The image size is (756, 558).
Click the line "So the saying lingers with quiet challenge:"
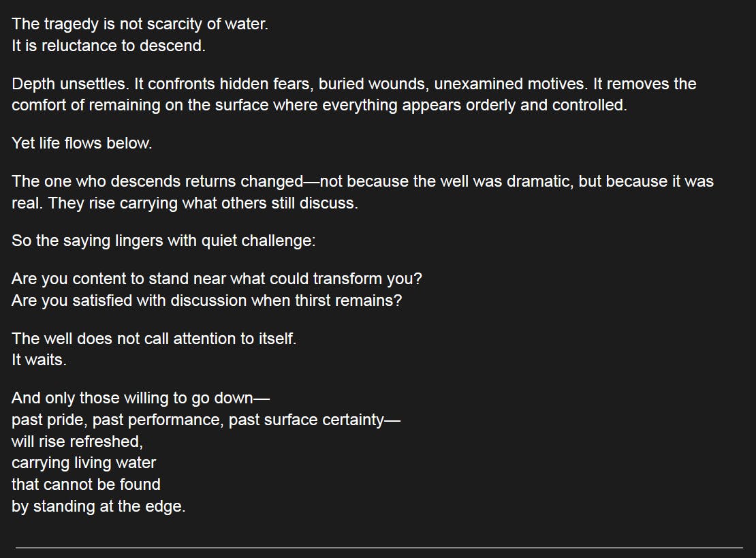click(x=163, y=241)
